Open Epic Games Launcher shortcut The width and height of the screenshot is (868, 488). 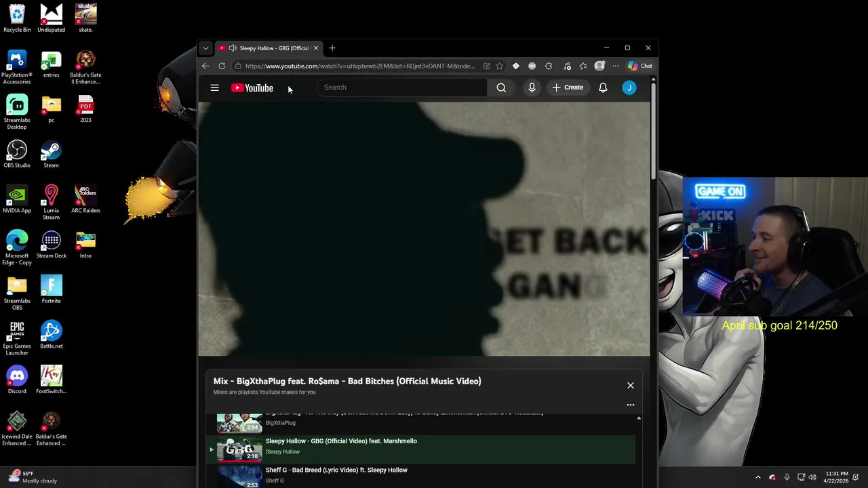point(17,338)
